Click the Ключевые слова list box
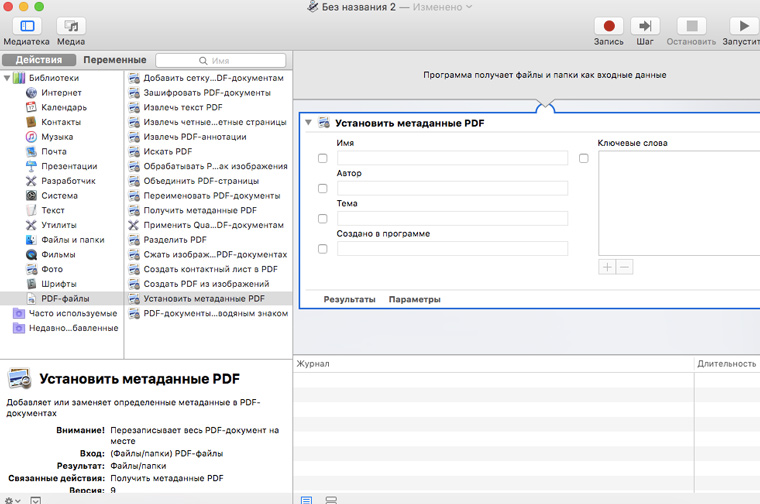Image resolution: width=760 pixels, height=504 pixels. pyautogui.click(x=679, y=203)
